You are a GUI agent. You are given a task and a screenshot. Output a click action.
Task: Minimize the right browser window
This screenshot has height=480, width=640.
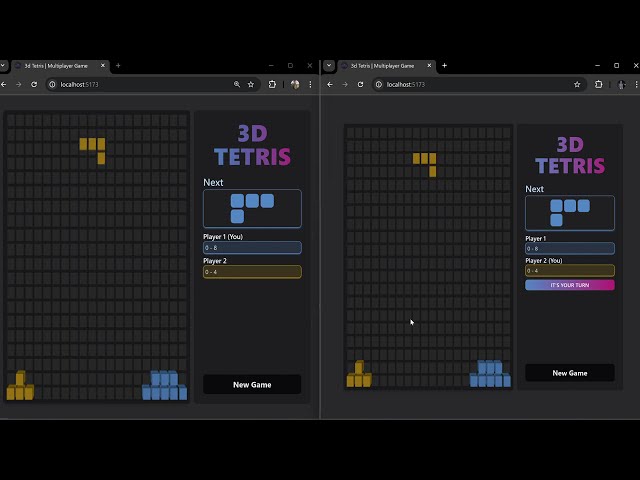tap(598, 66)
